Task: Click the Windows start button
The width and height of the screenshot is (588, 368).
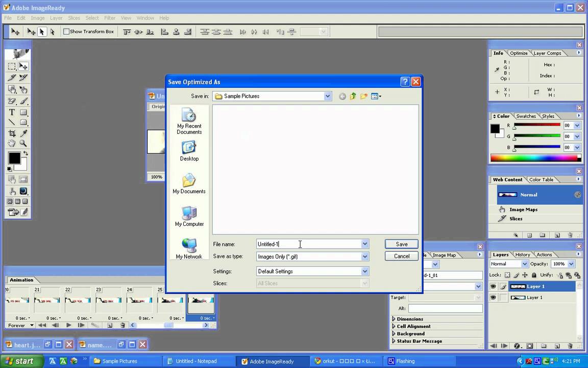Action: click(22, 361)
